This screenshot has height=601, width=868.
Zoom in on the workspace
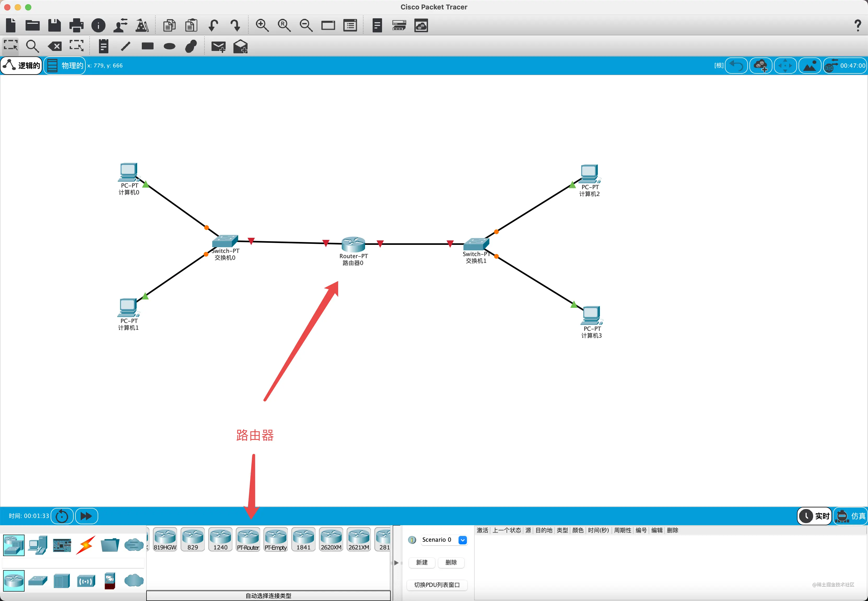pyautogui.click(x=262, y=25)
